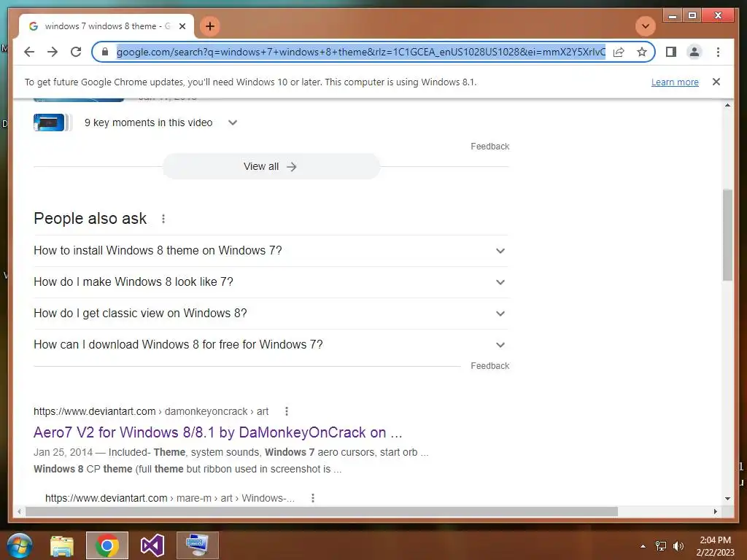Open the volume control tray icon

pyautogui.click(x=678, y=546)
